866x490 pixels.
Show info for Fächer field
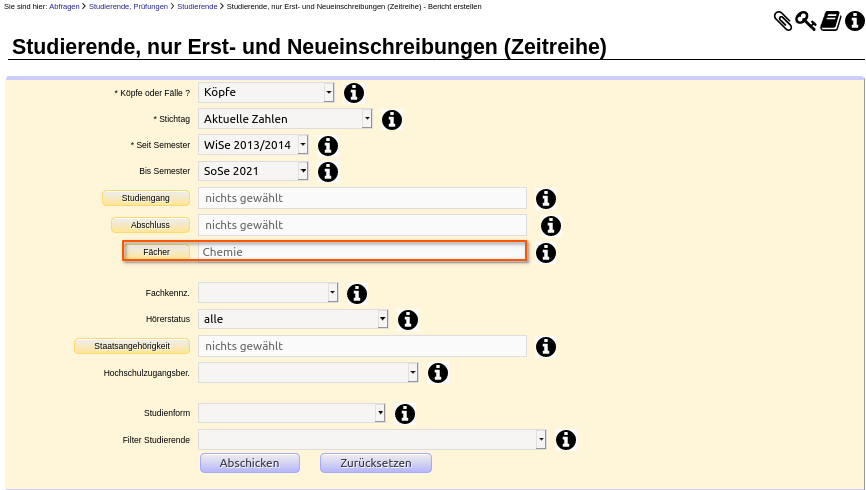click(546, 253)
